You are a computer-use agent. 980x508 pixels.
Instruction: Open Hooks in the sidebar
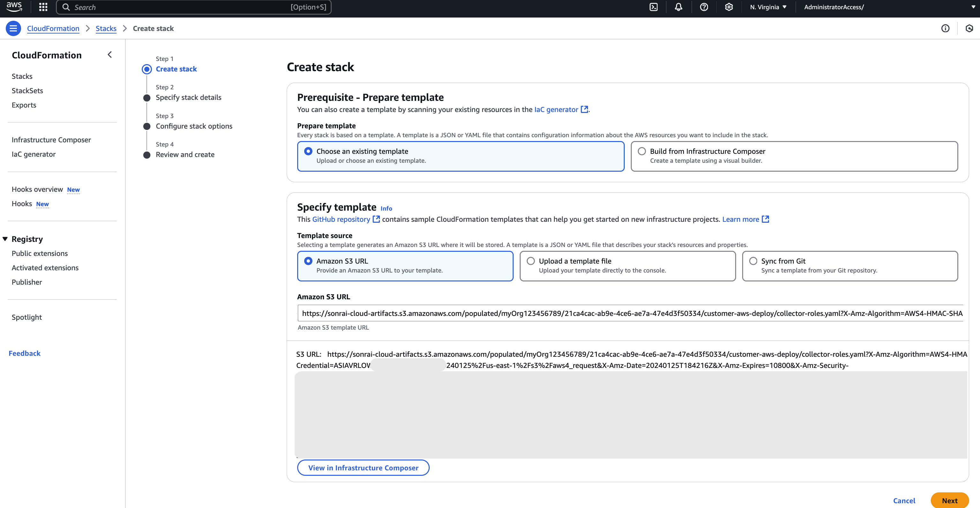click(22, 204)
